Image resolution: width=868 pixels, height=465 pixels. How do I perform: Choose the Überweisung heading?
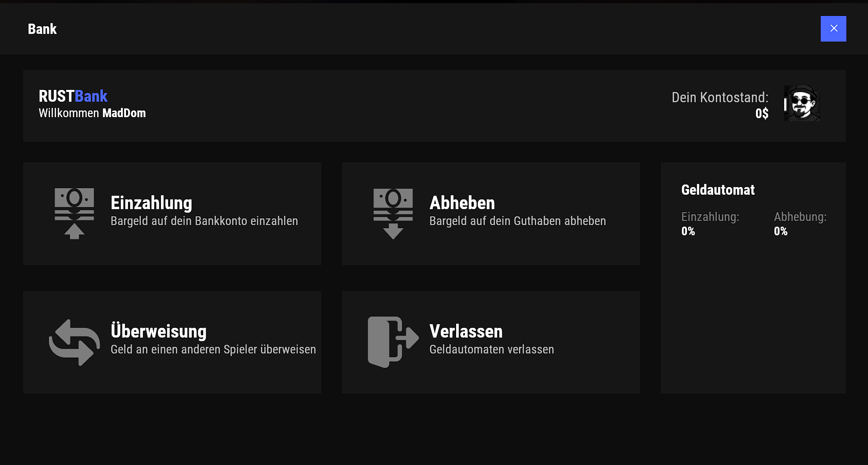(x=158, y=331)
